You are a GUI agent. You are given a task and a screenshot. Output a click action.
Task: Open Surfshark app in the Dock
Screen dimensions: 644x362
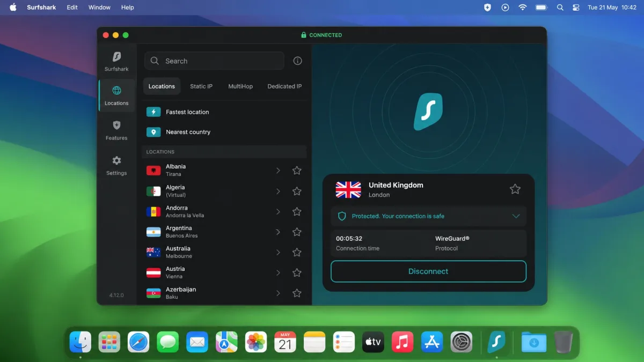[496, 342]
